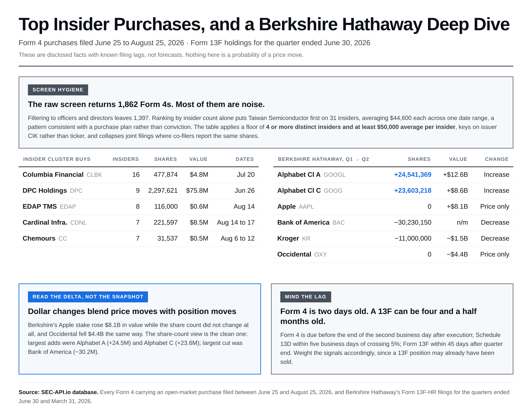Click EDAP TMS date Aug 14
The width and height of the screenshot is (532, 417).
coord(244,207)
